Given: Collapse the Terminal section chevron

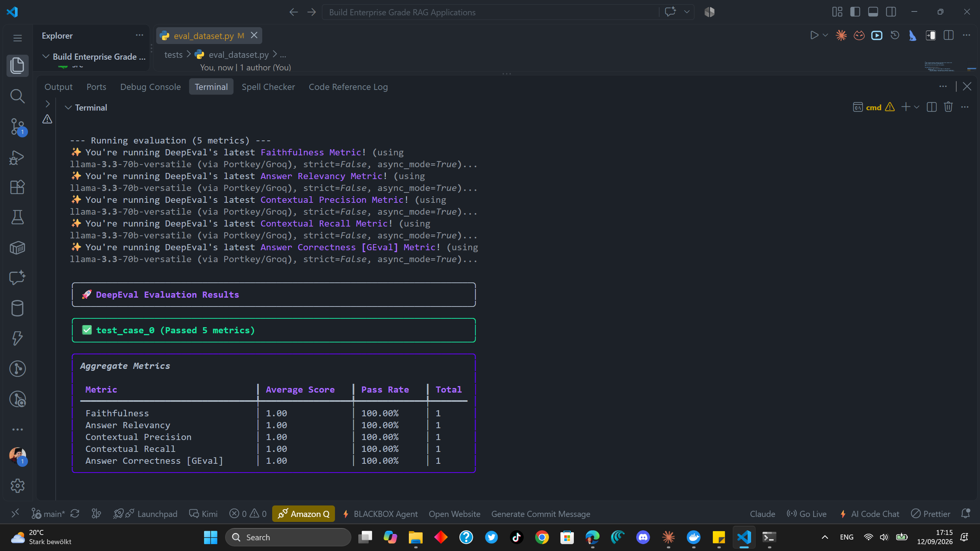Looking at the screenshot, I should coord(68,108).
